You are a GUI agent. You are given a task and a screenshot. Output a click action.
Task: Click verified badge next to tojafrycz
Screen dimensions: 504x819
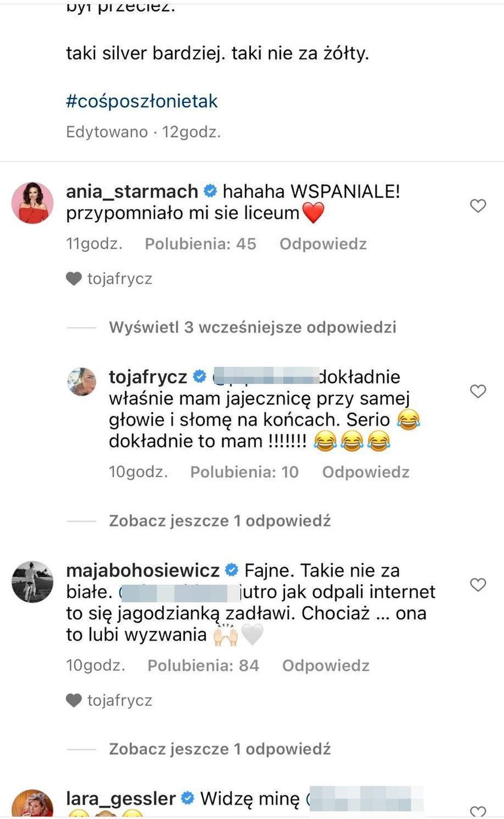pyautogui.click(x=200, y=377)
